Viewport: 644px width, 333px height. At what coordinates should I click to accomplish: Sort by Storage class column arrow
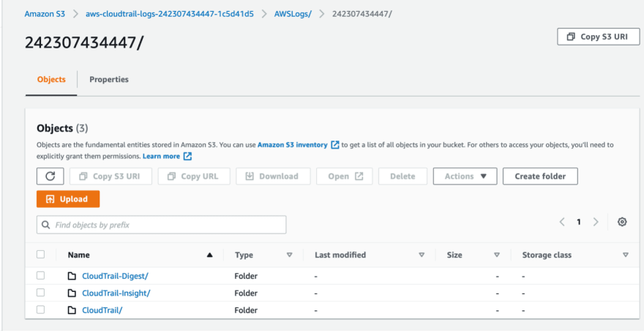pyautogui.click(x=626, y=255)
